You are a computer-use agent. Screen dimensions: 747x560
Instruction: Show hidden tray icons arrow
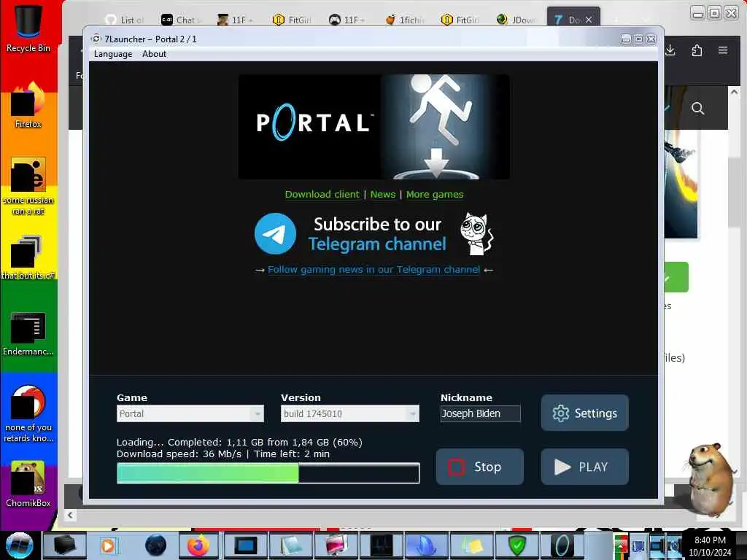(620, 545)
